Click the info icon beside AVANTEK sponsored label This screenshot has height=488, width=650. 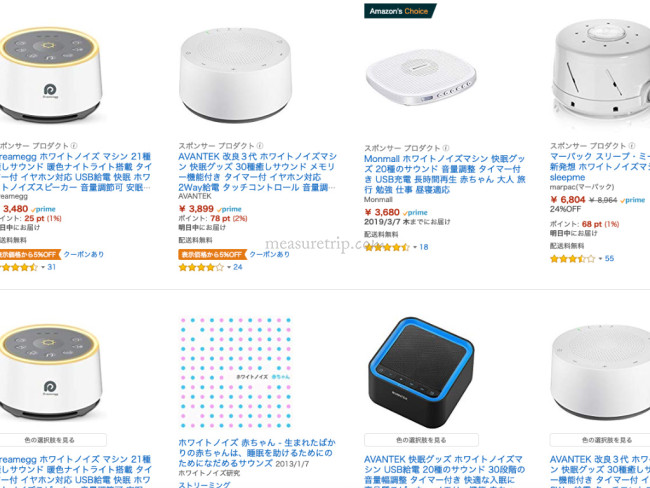(x=260, y=146)
